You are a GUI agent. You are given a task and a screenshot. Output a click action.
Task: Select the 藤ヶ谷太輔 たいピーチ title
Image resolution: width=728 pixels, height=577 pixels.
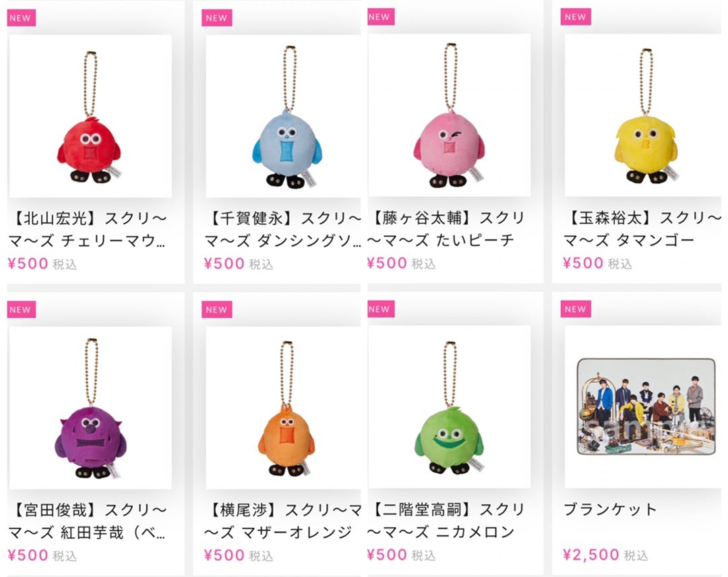pyautogui.click(x=446, y=229)
